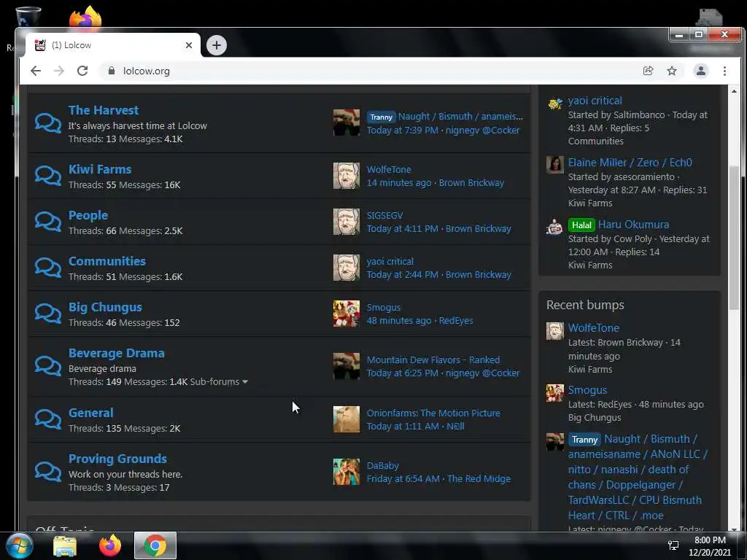This screenshot has height=560, width=747.
Task: Select the (1) Lolcow tab
Action: [112, 45]
